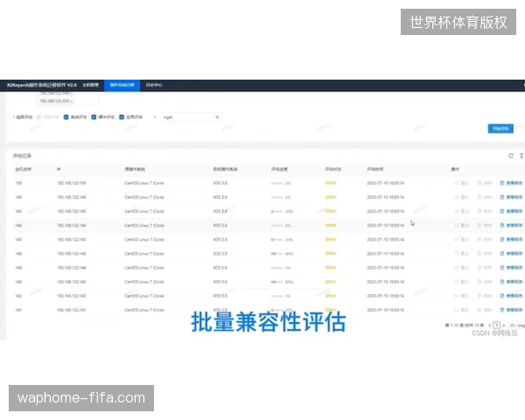View report for host 192.168.122.146

pos(511,226)
